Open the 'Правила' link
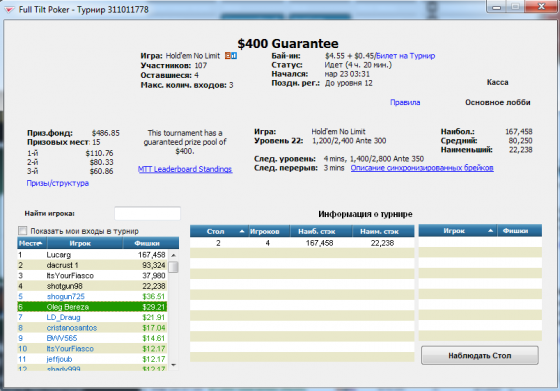Screen dimensions: 560x391 (405, 102)
